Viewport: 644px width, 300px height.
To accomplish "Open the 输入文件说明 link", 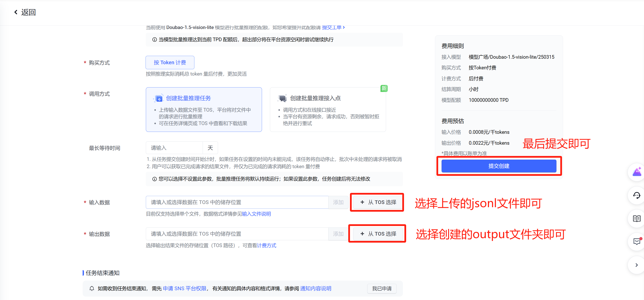I will [256, 214].
